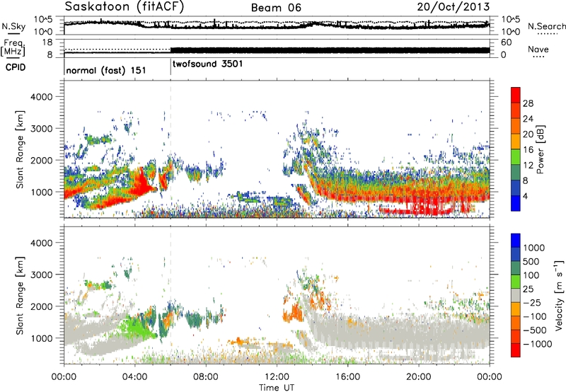The image size is (566, 392).
Task: Click the "10^5" label right of the noise panel
Action: (511, 20)
